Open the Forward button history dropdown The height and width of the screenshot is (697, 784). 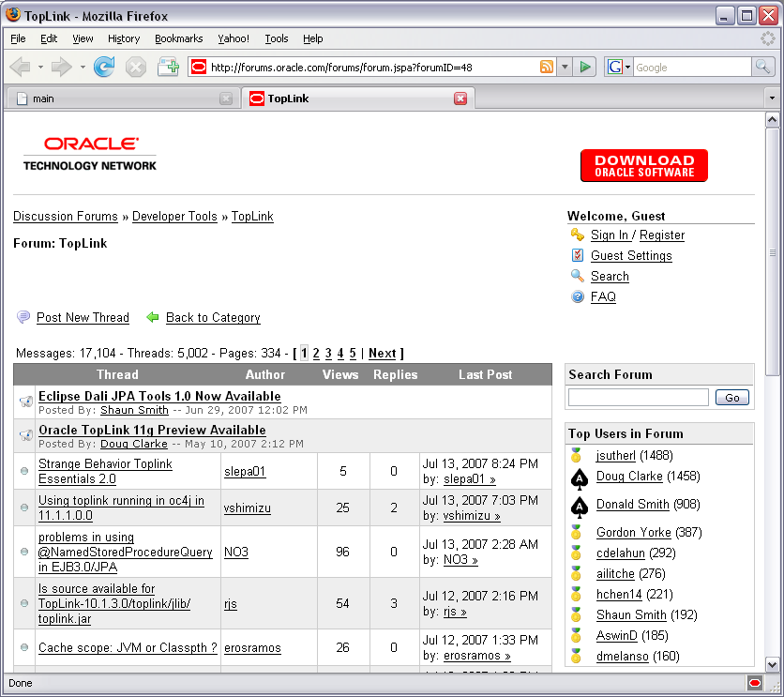pyautogui.click(x=83, y=67)
